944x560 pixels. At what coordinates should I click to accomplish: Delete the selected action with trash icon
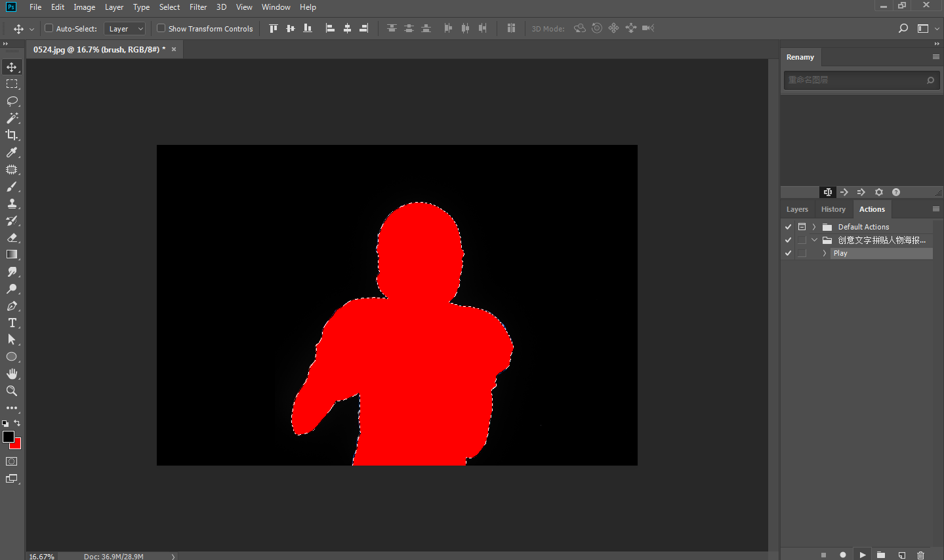tap(920, 555)
